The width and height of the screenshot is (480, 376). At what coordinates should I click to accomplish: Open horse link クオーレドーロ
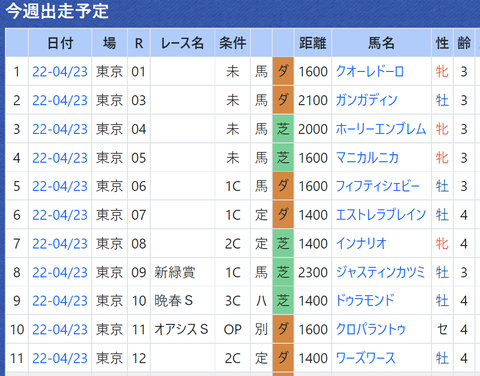point(370,72)
